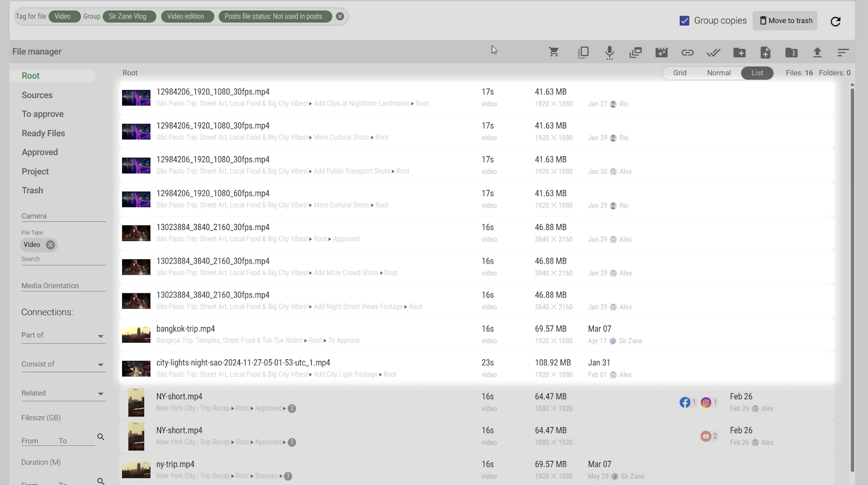Open the bangkok-trip.mp4 thumbnail
Viewport: 868px width, 485px height.
point(136,335)
